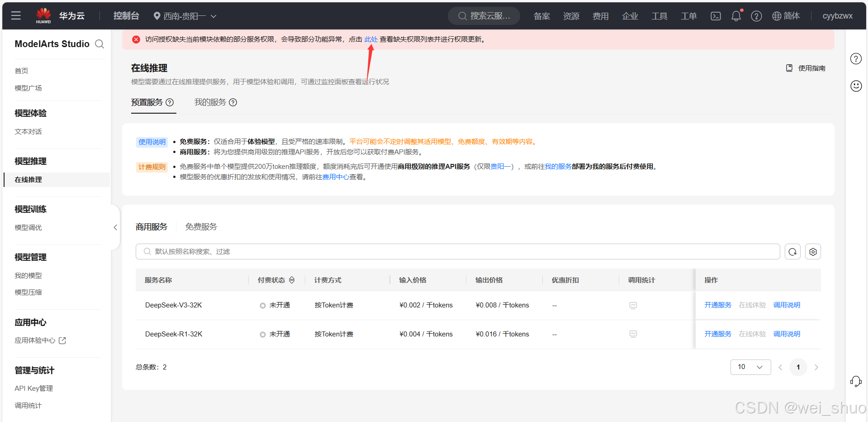Viewport: 868px width, 422px height.
Task: Go to previous page arrow
Action: [x=780, y=367]
